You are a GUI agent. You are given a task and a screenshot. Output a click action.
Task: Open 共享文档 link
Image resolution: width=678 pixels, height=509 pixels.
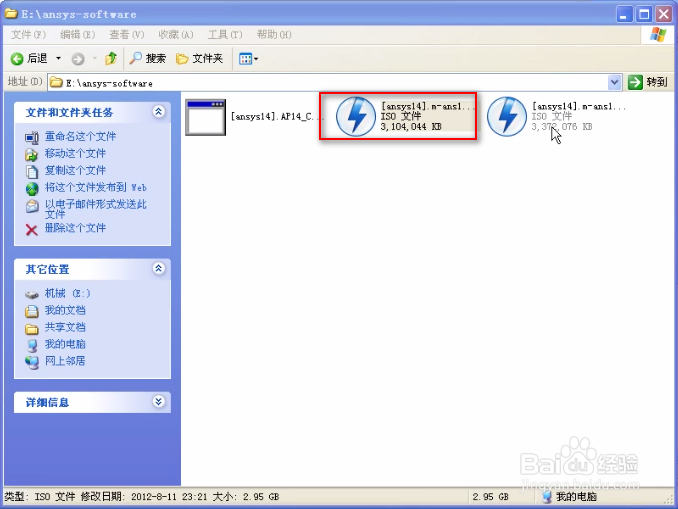(65, 327)
